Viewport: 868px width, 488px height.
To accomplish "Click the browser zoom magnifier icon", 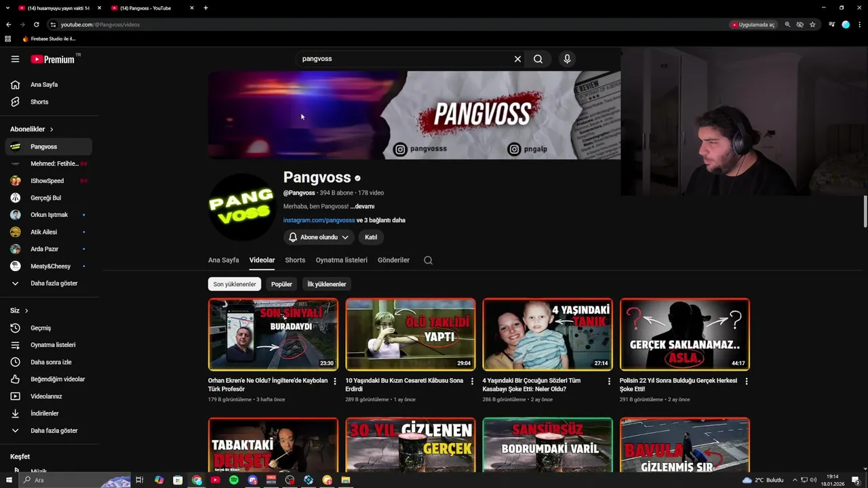I will [x=787, y=24].
